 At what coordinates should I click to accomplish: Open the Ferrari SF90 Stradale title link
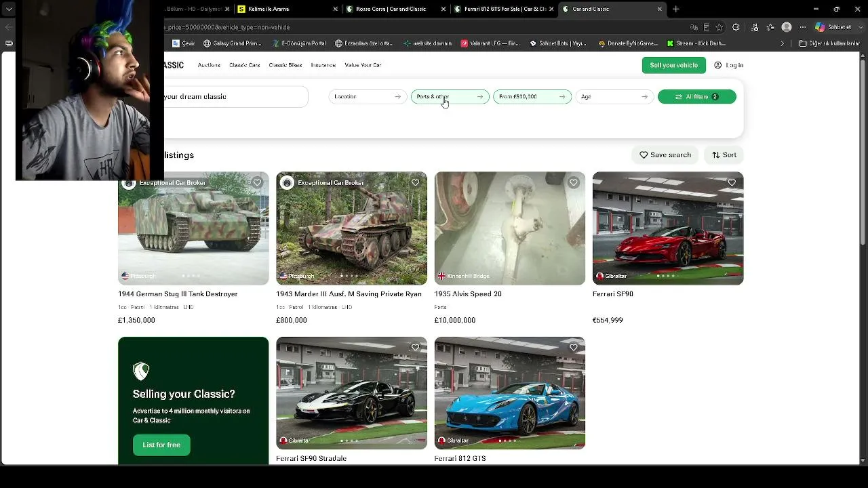311,459
